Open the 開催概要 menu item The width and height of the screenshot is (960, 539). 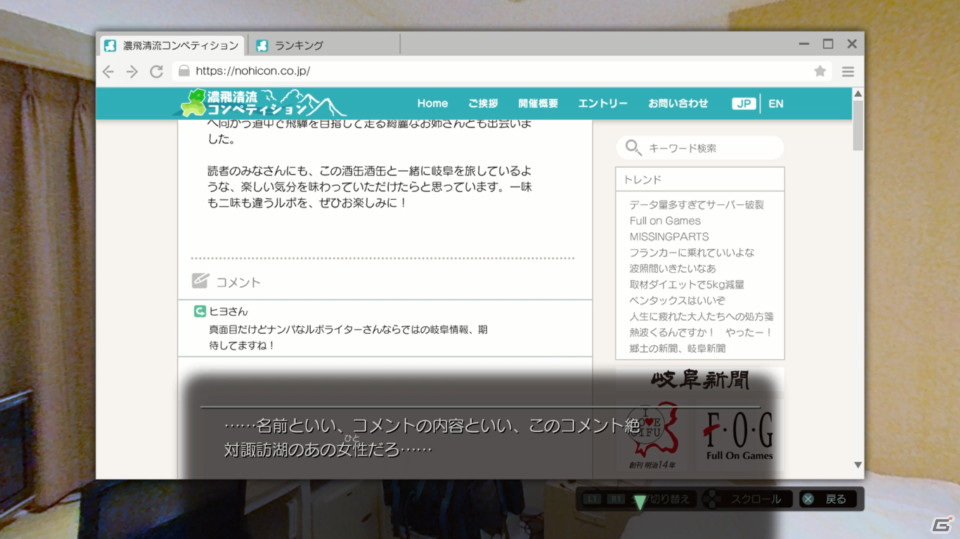[538, 104]
